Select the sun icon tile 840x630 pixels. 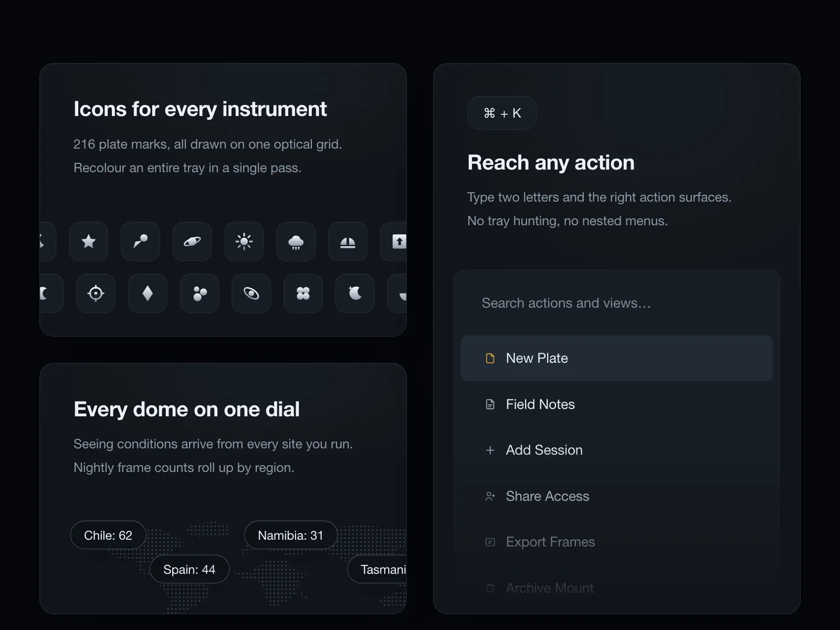(x=244, y=241)
